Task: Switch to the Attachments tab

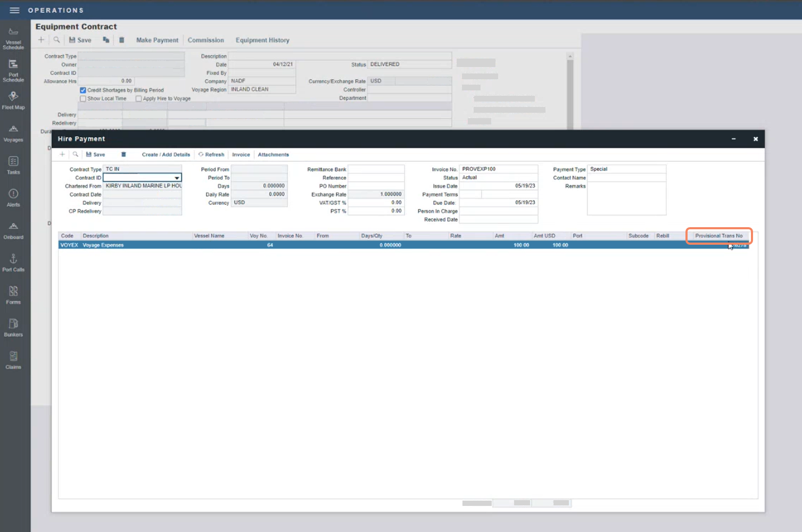Action: pyautogui.click(x=273, y=154)
